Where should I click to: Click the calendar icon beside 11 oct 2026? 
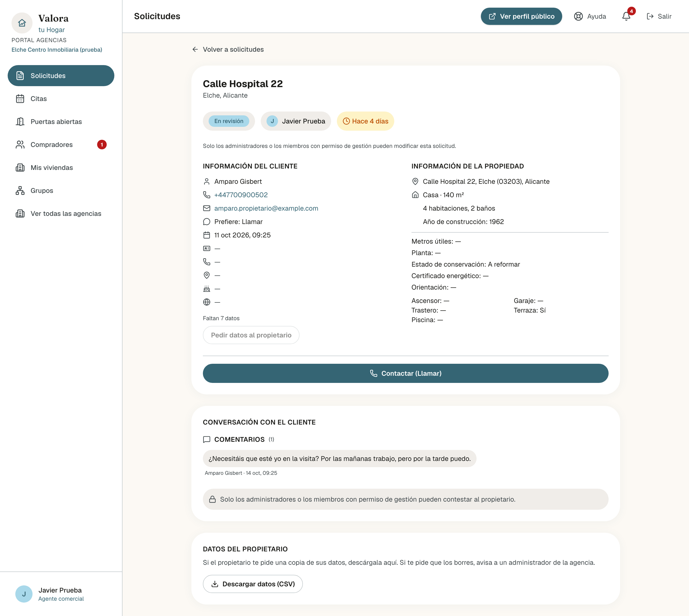click(x=207, y=235)
